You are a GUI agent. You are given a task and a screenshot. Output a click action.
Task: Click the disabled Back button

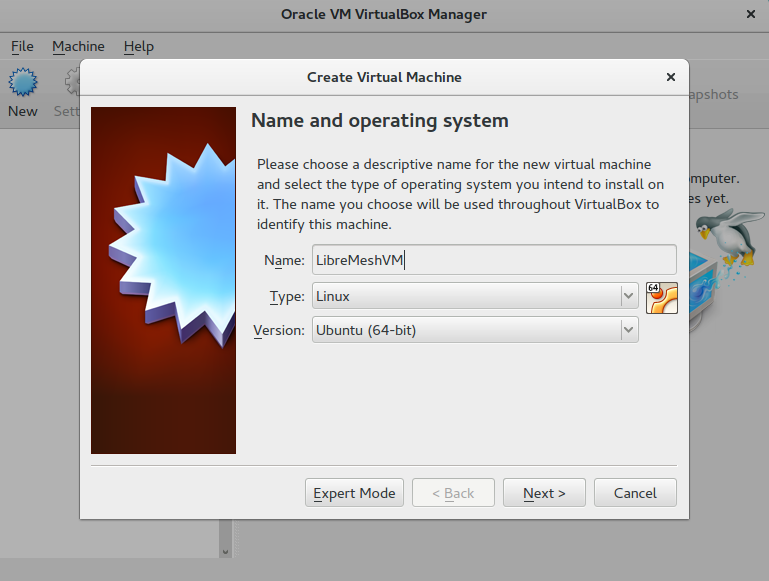click(453, 493)
